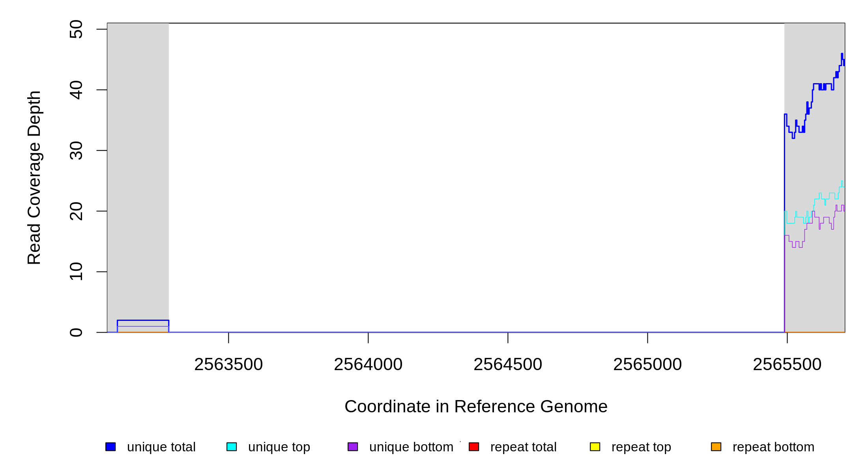Click the blue unique total legend swatch
Image resolution: width=868 pixels, height=473 pixels.
tap(110, 447)
